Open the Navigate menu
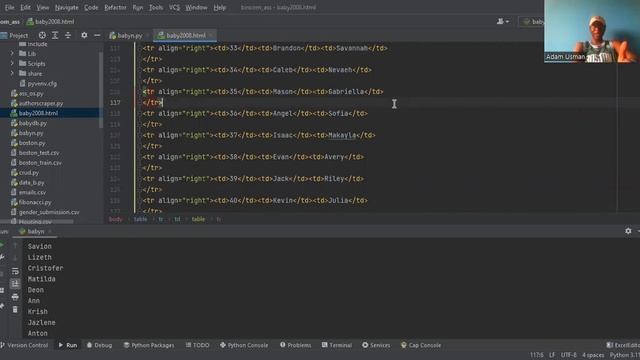 (x=67, y=7)
